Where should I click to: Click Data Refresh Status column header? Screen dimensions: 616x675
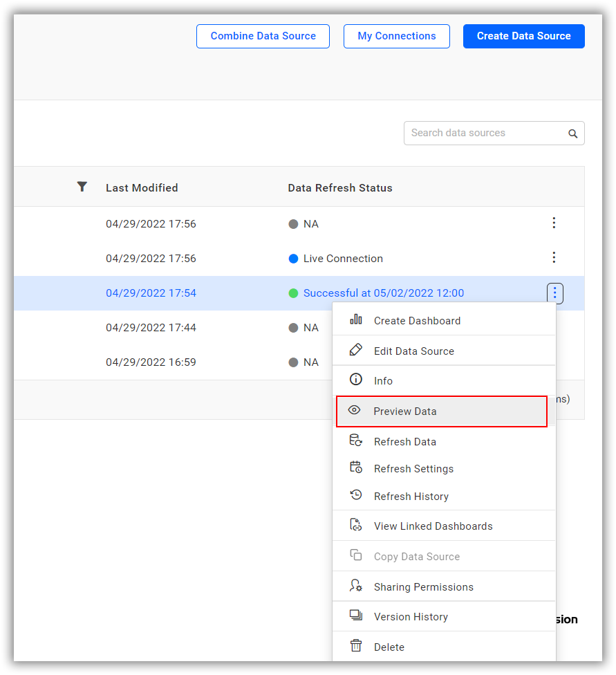pyautogui.click(x=340, y=187)
